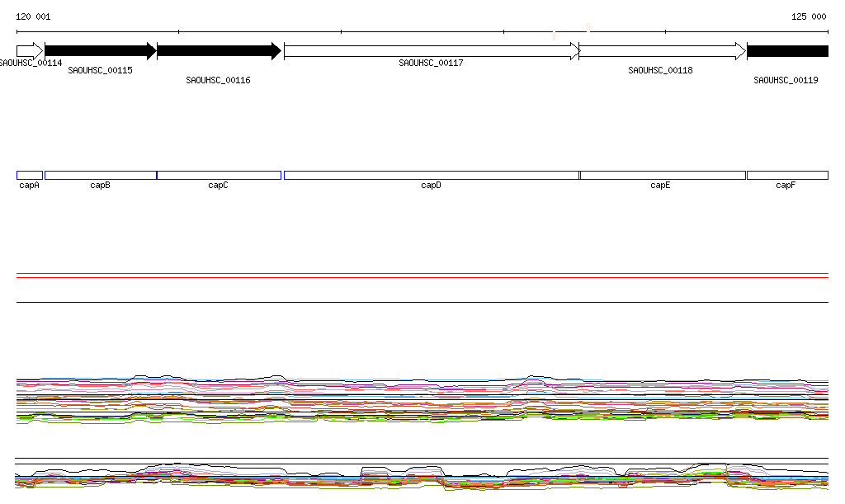Click the SAOUHSC_00116 text label

click(x=219, y=81)
